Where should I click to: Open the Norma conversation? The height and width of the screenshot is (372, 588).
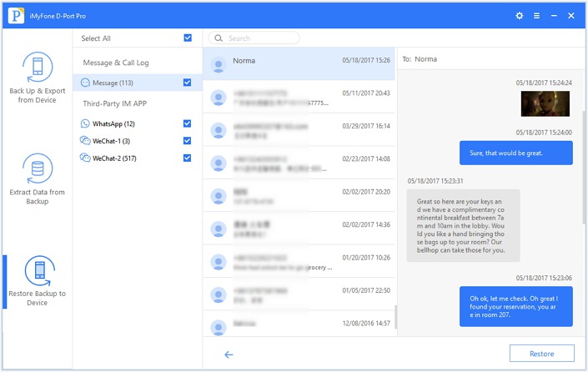tap(299, 63)
